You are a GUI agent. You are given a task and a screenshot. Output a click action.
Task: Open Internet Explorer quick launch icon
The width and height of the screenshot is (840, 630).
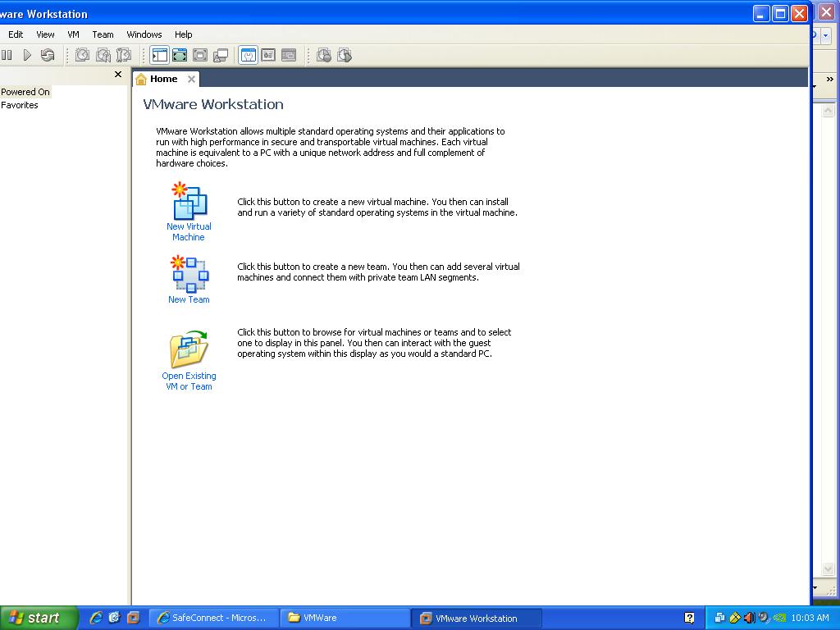(96, 618)
